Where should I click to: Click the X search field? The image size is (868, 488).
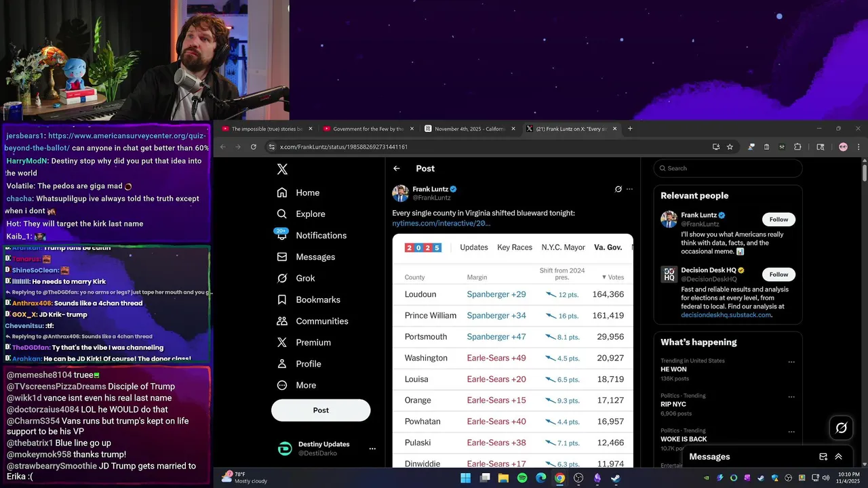(x=728, y=169)
